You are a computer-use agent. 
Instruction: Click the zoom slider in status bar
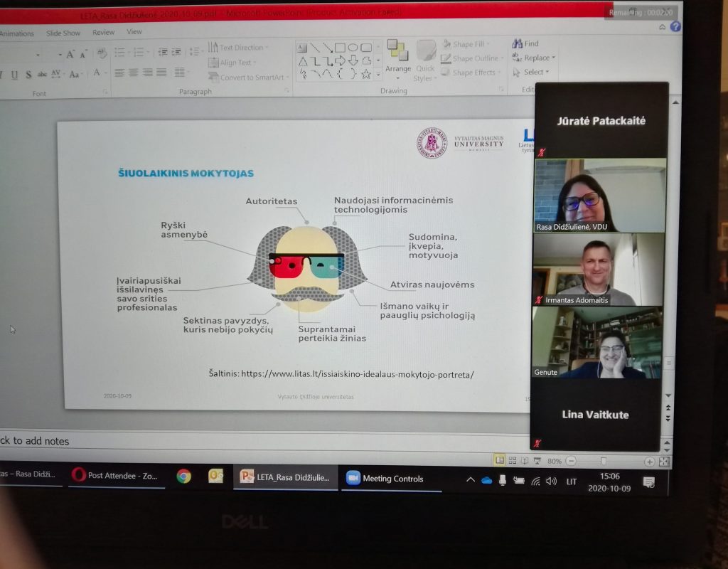click(x=603, y=462)
